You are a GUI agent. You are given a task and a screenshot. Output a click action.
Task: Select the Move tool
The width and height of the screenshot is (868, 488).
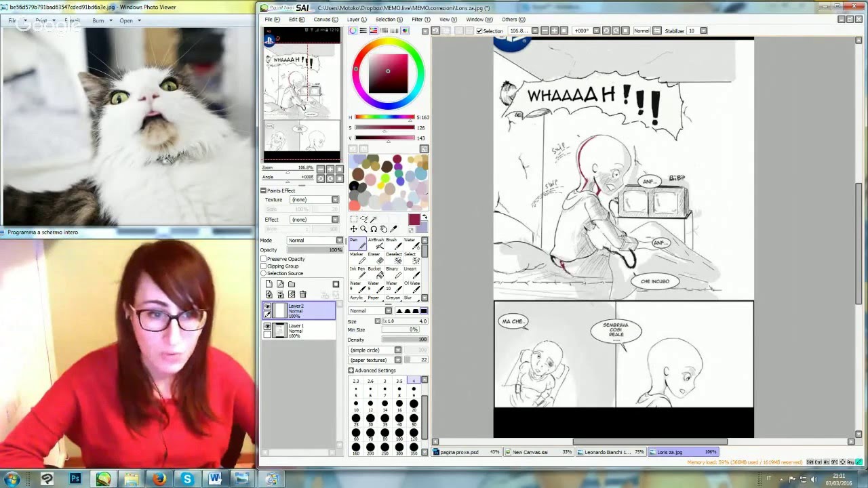coord(354,229)
